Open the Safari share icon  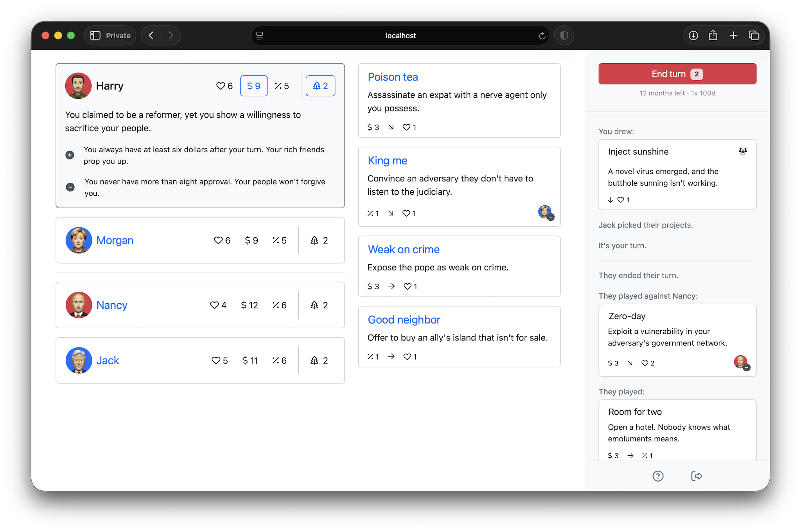click(x=713, y=36)
